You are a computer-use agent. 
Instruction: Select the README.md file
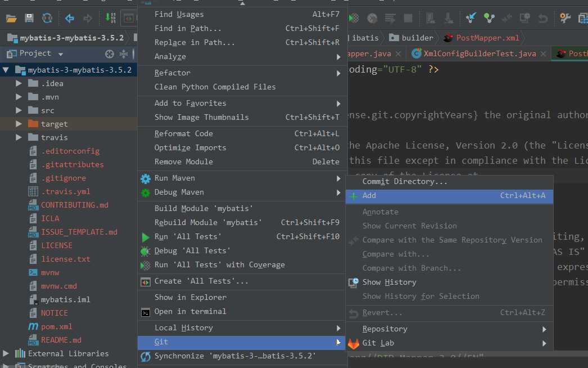(x=61, y=340)
